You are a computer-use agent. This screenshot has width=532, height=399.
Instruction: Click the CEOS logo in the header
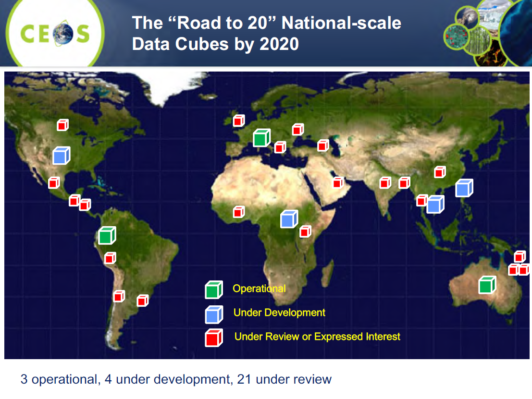point(55,33)
